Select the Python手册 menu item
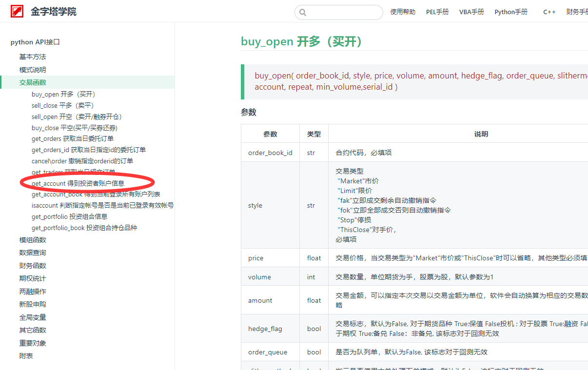The width and height of the screenshot is (588, 370). [511, 12]
